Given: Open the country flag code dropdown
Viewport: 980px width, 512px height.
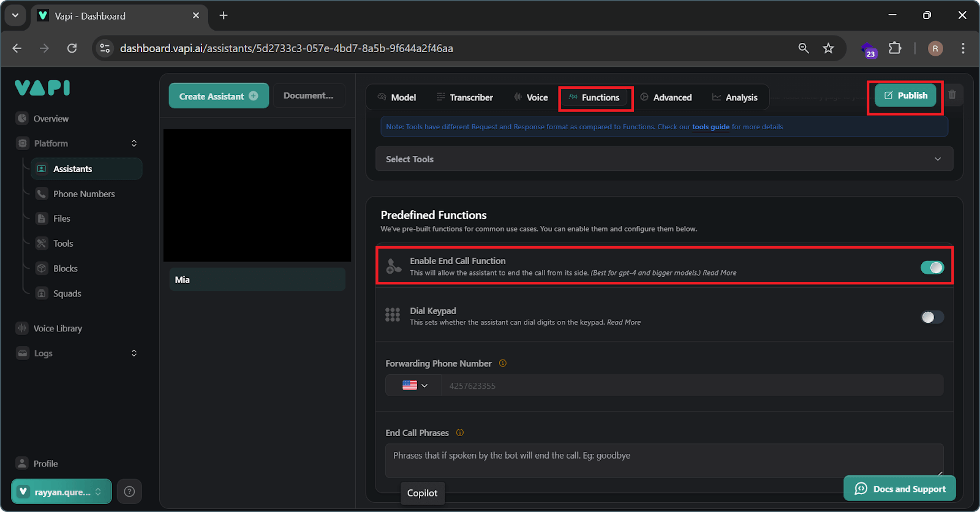Looking at the screenshot, I should pyautogui.click(x=414, y=385).
